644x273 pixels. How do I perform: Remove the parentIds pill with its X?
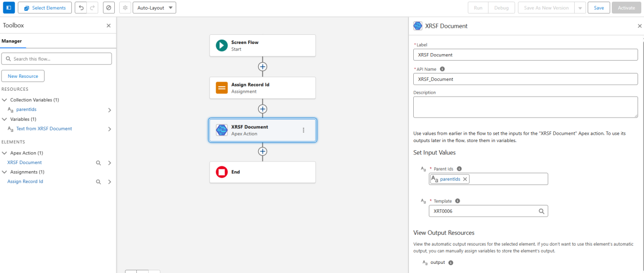point(465,179)
